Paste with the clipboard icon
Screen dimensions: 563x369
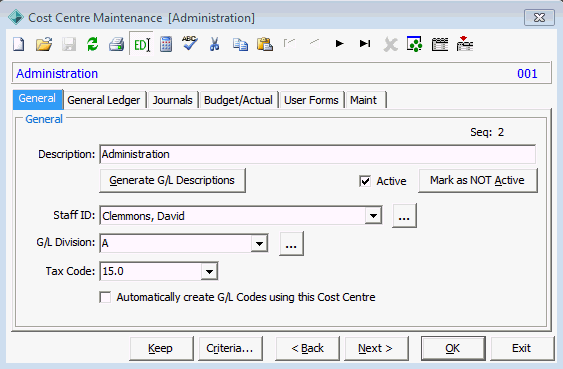point(265,45)
